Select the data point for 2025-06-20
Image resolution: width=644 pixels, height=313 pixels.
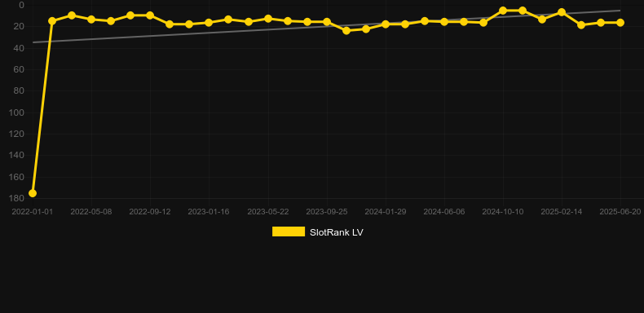pyautogui.click(x=620, y=22)
